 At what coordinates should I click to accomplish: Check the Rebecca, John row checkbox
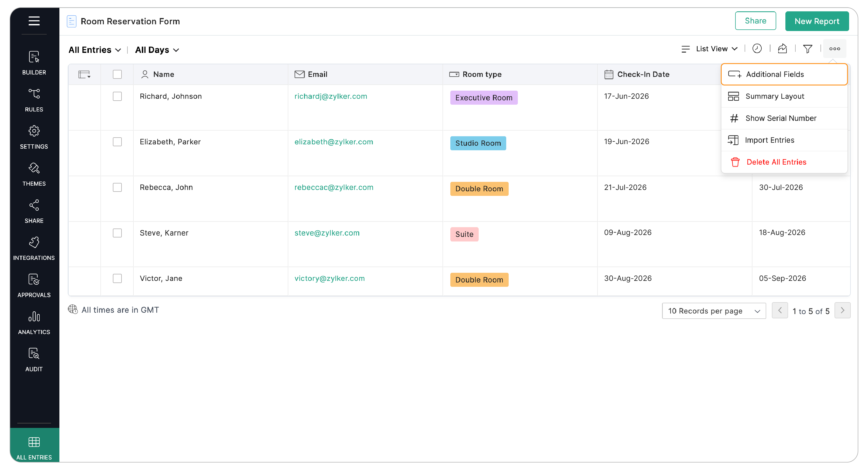click(117, 187)
